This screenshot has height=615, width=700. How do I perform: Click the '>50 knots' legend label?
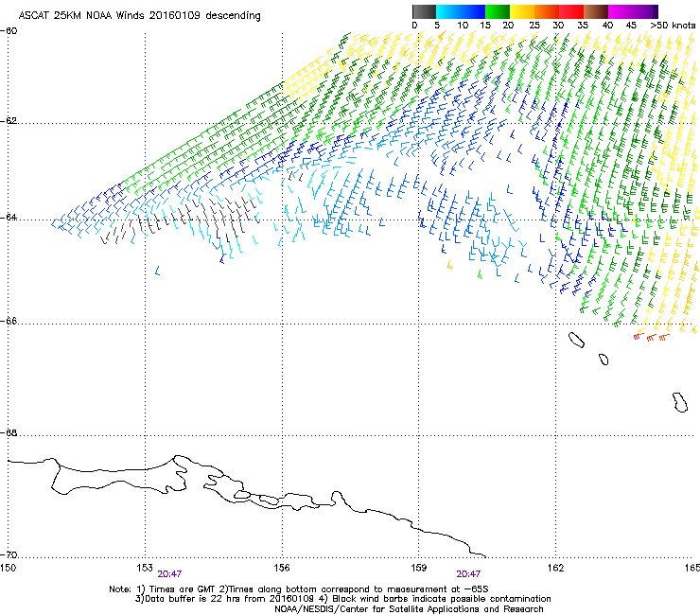(x=673, y=26)
